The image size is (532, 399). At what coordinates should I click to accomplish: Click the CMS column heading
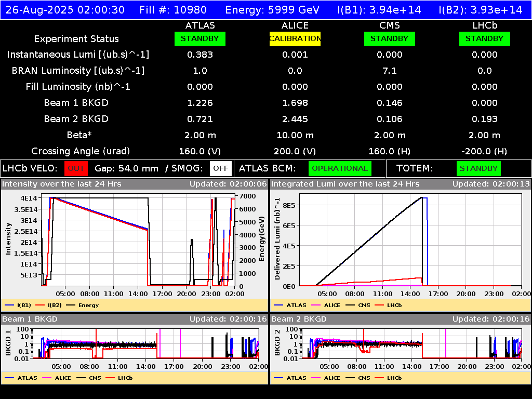point(390,25)
